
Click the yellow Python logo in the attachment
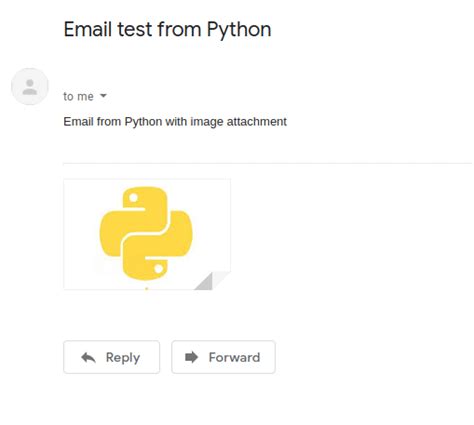tap(146, 234)
